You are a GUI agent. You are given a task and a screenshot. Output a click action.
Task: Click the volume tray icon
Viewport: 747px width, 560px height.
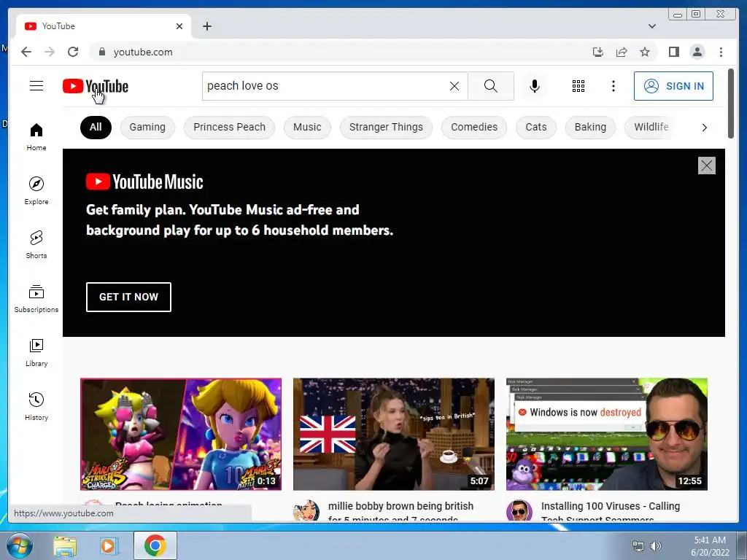point(656,546)
